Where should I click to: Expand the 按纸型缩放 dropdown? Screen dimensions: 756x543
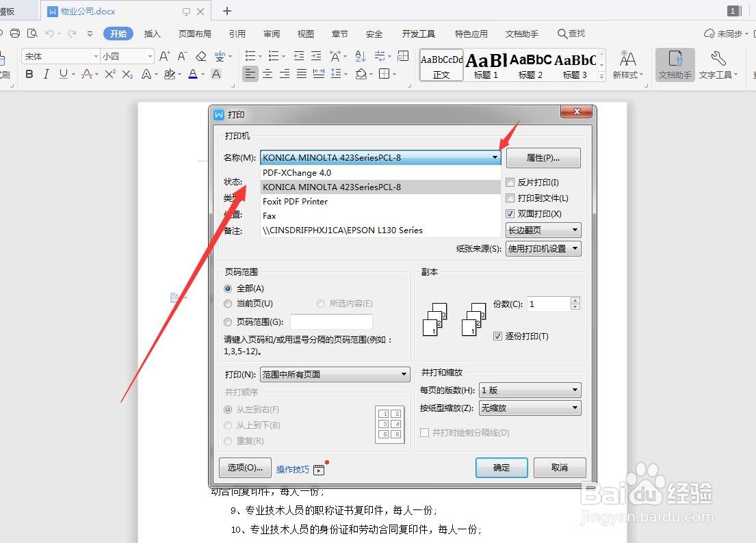(576, 408)
